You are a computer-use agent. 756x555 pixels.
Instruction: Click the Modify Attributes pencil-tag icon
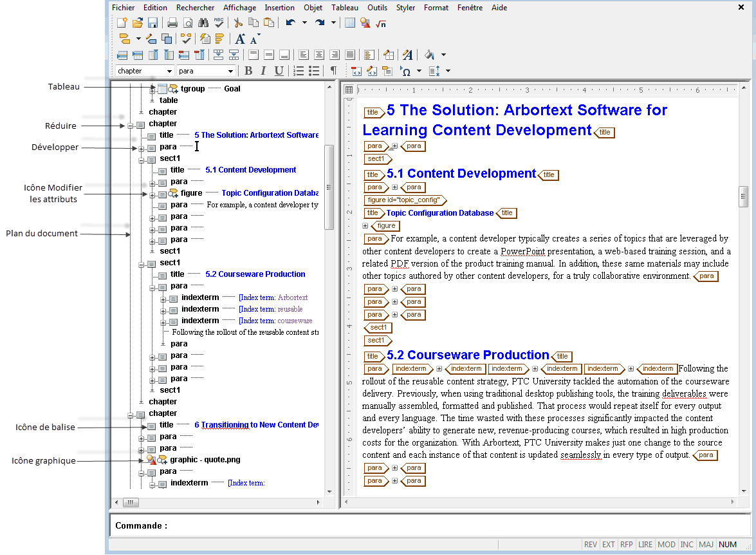[x=151, y=39]
